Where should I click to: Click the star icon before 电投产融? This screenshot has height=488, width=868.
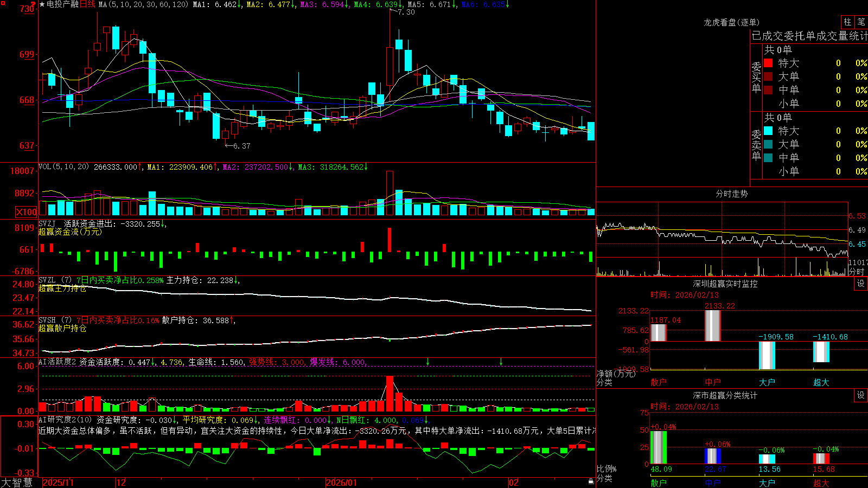[x=42, y=4]
